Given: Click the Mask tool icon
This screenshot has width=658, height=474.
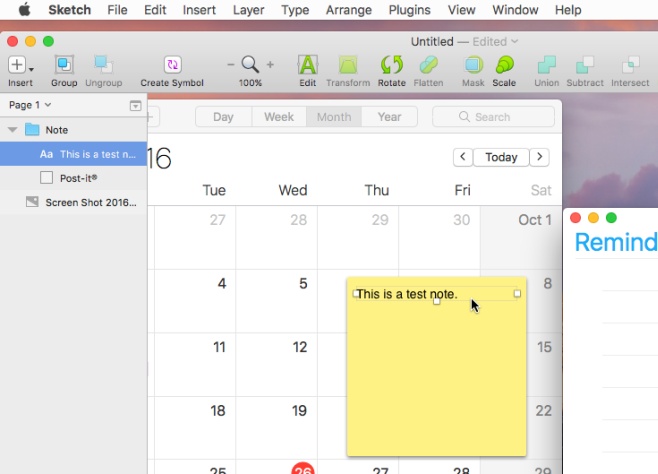Looking at the screenshot, I should pos(473,65).
